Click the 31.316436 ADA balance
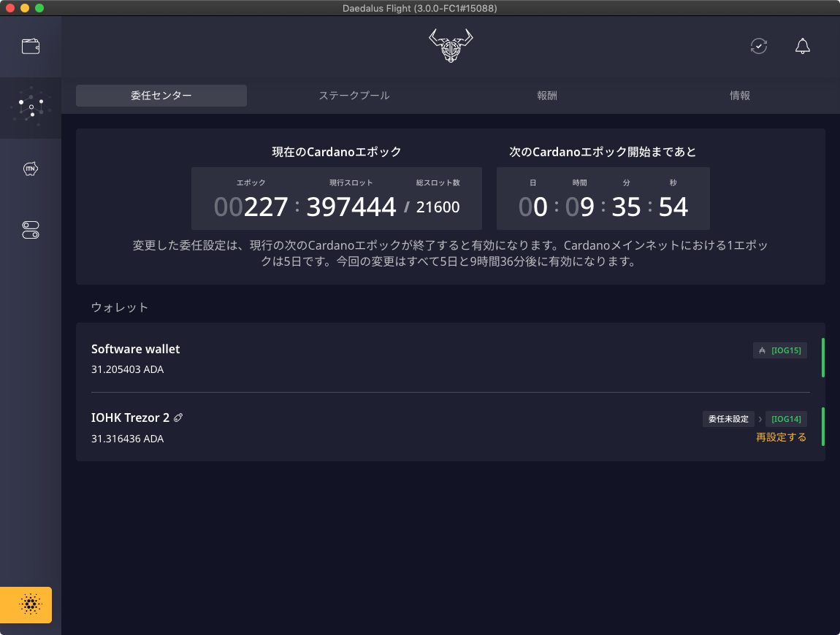840x635 pixels. (128, 439)
